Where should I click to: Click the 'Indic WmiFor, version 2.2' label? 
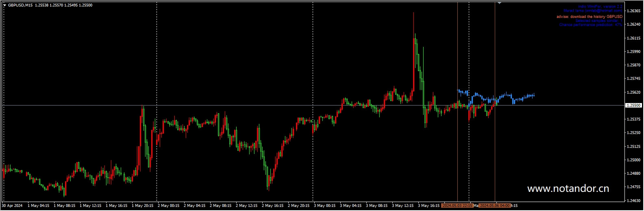click(x=600, y=7)
